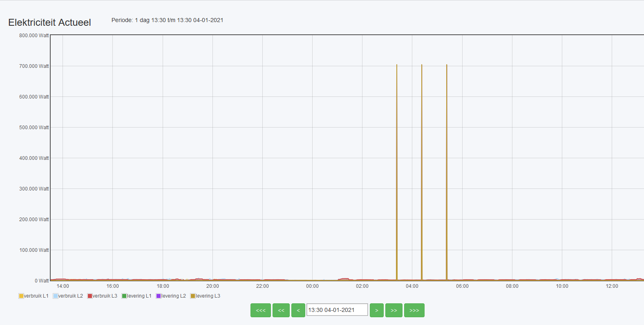Click the 02:00 time axis label

(362, 286)
